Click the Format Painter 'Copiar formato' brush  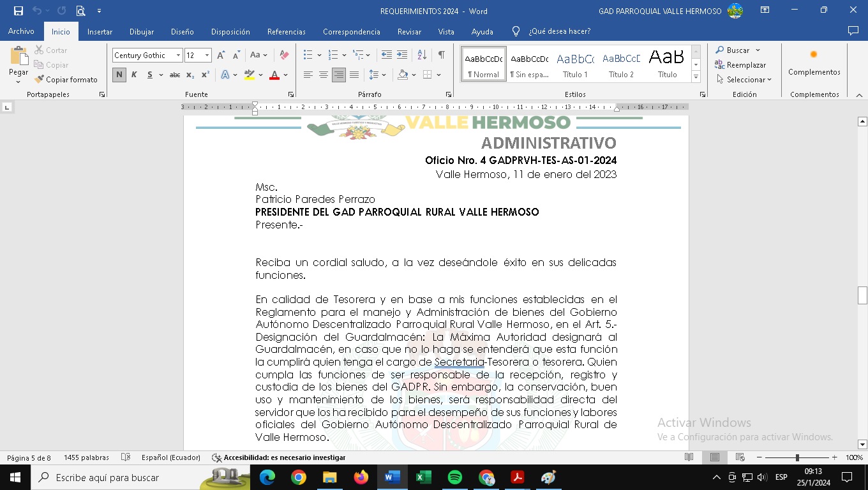[x=66, y=80]
